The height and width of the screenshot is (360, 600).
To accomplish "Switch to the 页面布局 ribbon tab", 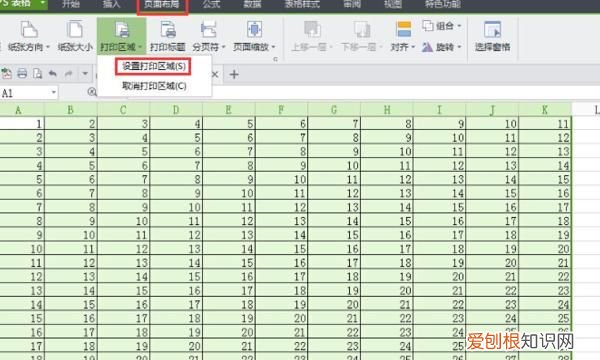I will tap(162, 4).
